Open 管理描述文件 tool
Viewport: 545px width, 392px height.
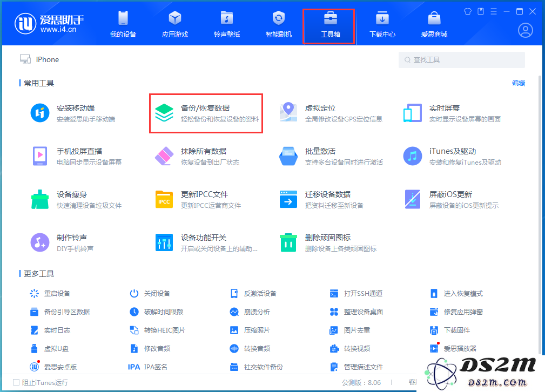coord(356,367)
